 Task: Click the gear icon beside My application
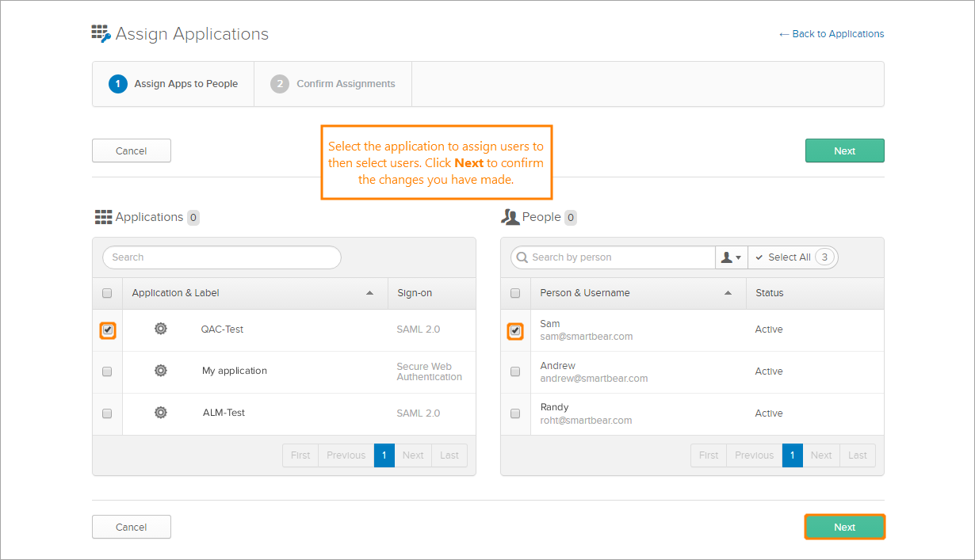click(161, 371)
